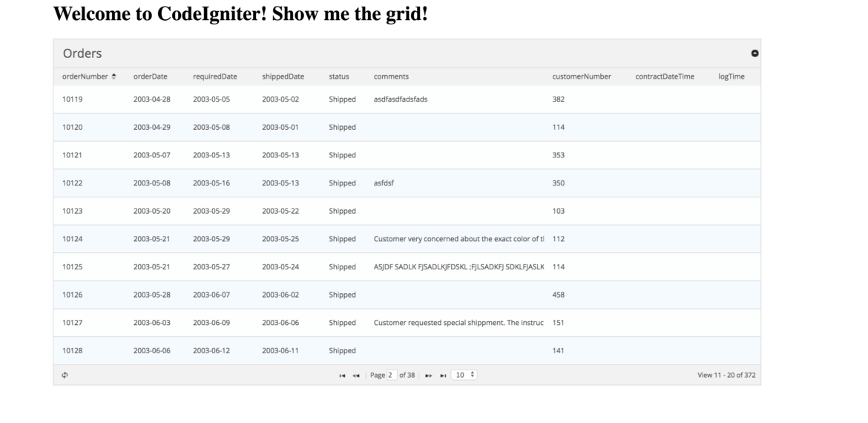Click comment 'Customer requested special shippment'
Viewport: 868px width, 423px height.
[x=459, y=322]
